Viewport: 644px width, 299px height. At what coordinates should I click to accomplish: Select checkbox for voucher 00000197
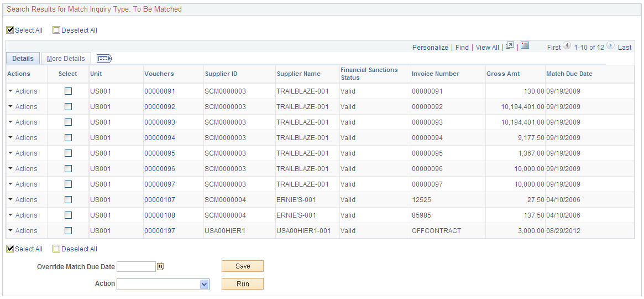click(x=68, y=231)
